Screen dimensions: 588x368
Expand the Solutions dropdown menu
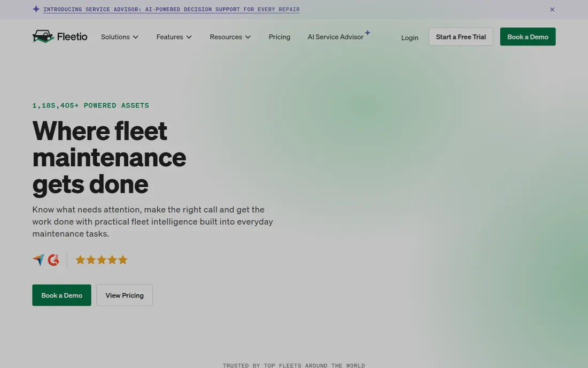(x=120, y=37)
